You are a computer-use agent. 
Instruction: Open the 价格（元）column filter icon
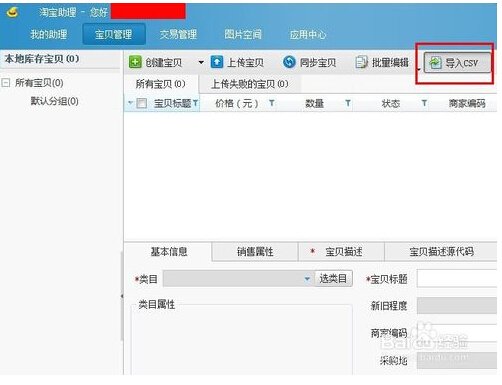point(272,103)
